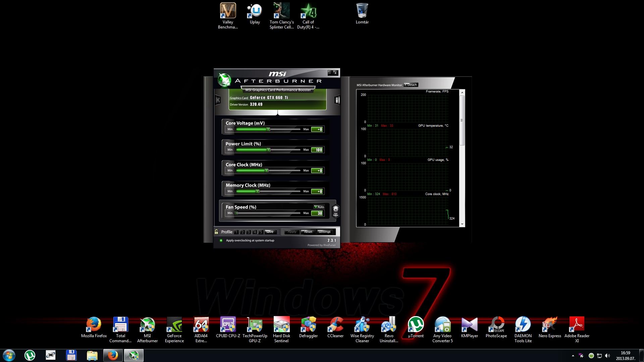
Task: Launch Defraggler desktop shortcut
Action: tap(308, 327)
